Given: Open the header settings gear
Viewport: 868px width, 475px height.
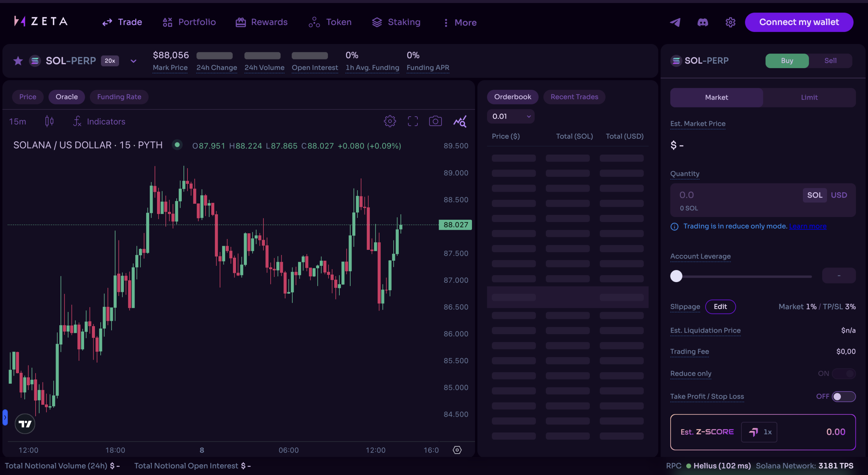Looking at the screenshot, I should coord(730,22).
